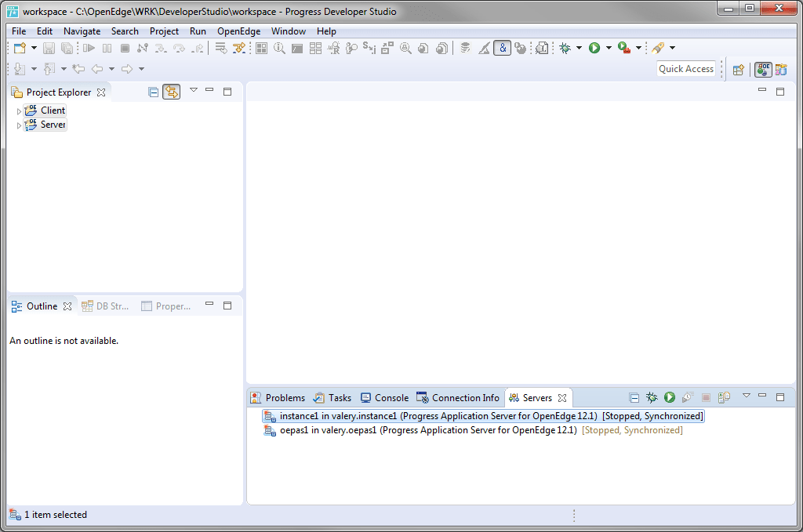Open the Help menu

(326, 31)
